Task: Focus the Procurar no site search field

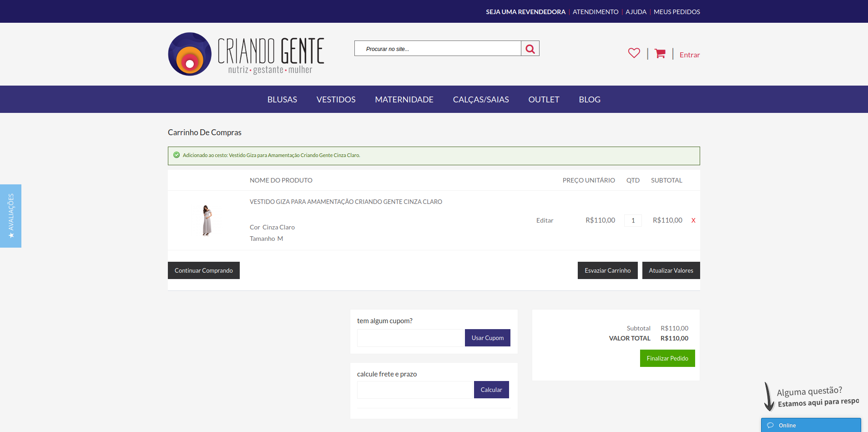Action: pyautogui.click(x=438, y=49)
